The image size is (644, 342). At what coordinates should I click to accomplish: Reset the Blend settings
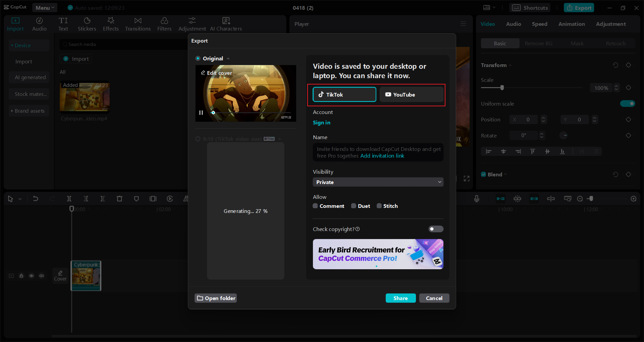[615, 174]
